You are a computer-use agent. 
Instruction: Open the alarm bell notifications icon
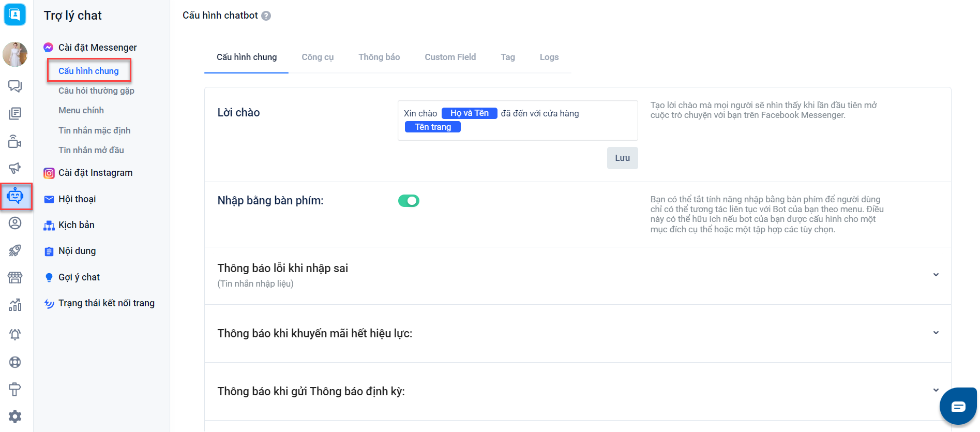(x=15, y=334)
